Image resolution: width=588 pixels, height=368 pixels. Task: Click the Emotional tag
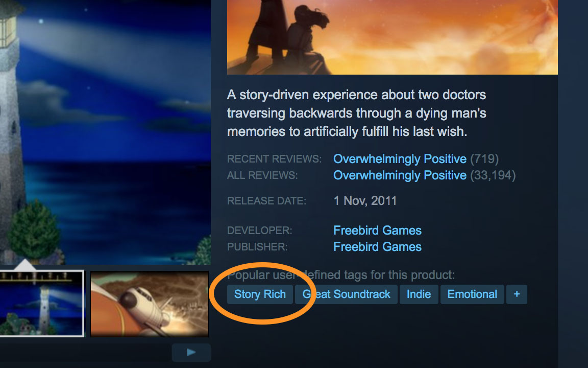click(472, 294)
